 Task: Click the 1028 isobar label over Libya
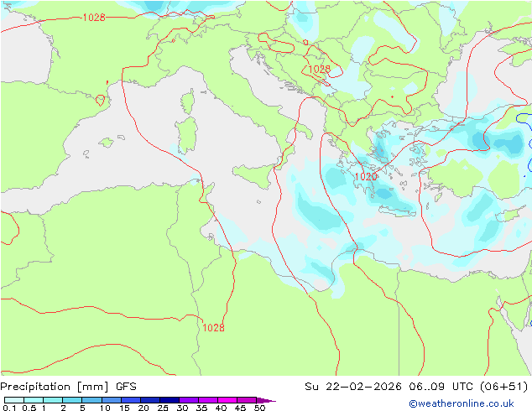(x=213, y=328)
